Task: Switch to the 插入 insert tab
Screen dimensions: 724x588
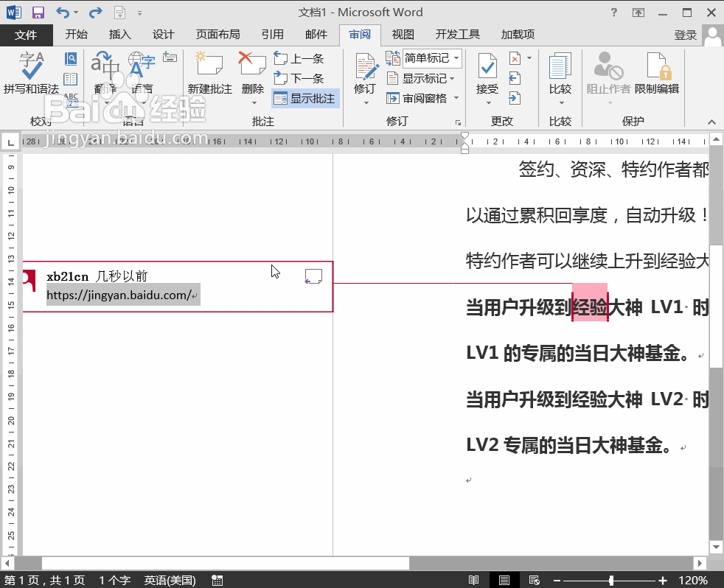Action: click(119, 35)
